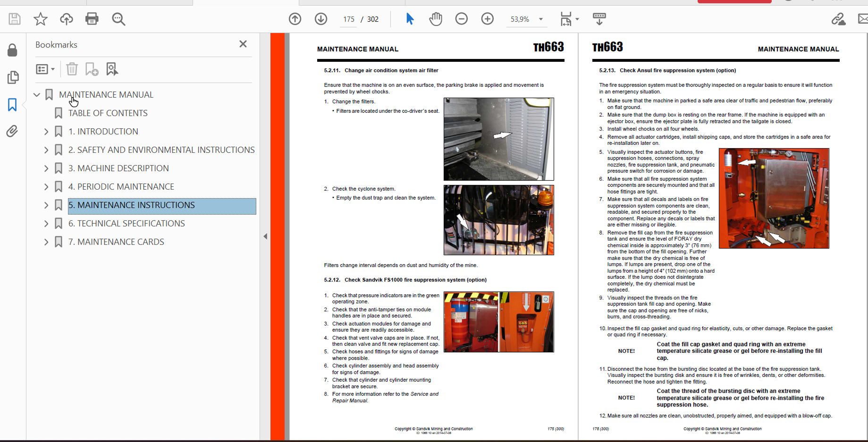
Task: Click the current page number field
Action: (349, 19)
